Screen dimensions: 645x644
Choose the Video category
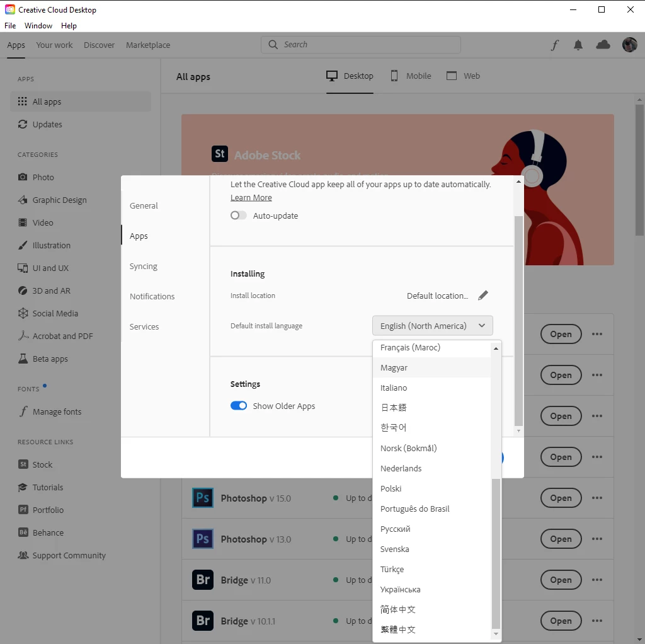(35, 222)
